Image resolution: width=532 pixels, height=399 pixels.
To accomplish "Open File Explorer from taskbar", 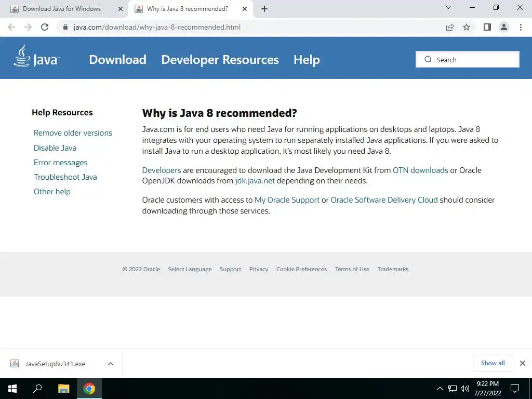I will 63,389.
